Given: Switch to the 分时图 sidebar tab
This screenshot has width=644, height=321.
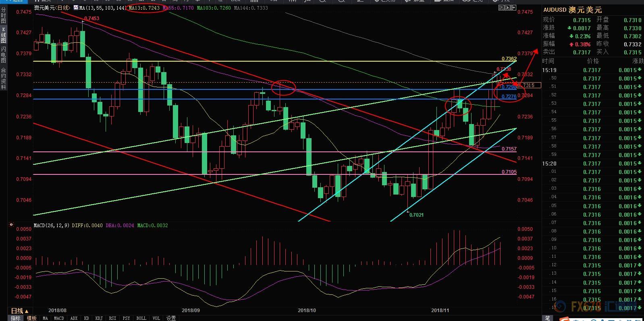Looking at the screenshot, I should coord(3,15).
